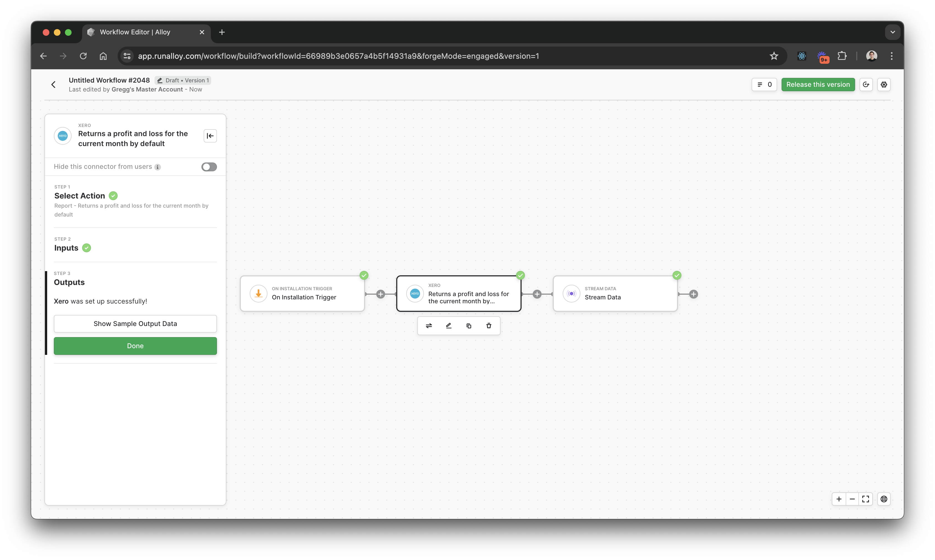Select the Workflow Editor | Alloy tab
The image size is (935, 560).
coord(135,32)
